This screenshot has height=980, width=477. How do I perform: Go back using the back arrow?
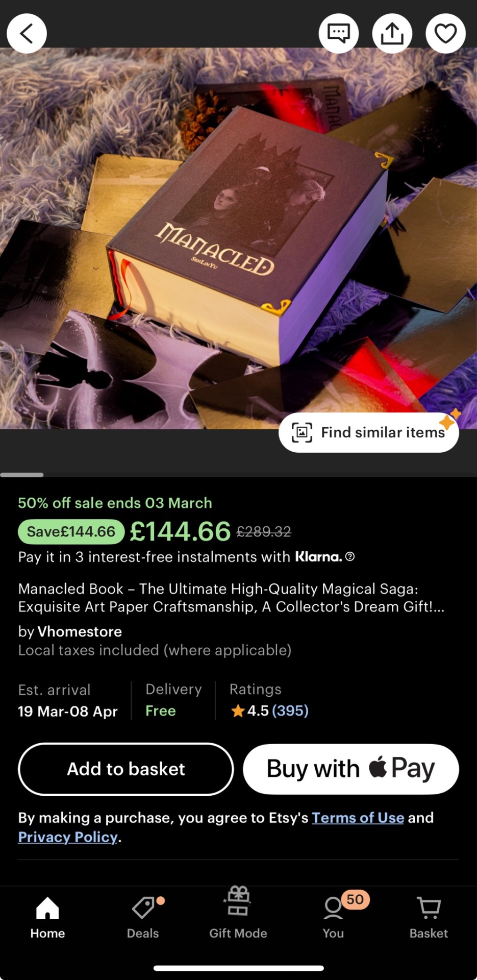pyautogui.click(x=27, y=34)
